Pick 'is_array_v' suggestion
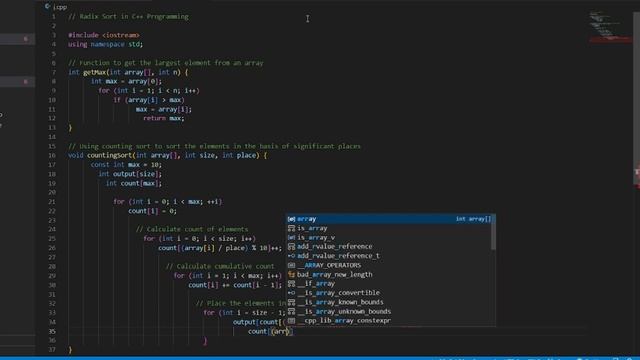This screenshot has height=360, width=640. tap(391, 238)
